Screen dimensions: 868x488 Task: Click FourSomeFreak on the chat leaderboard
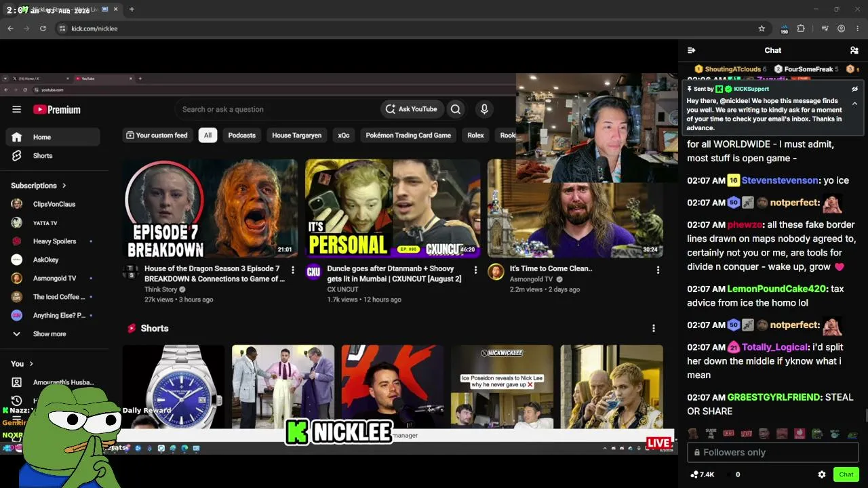point(808,69)
